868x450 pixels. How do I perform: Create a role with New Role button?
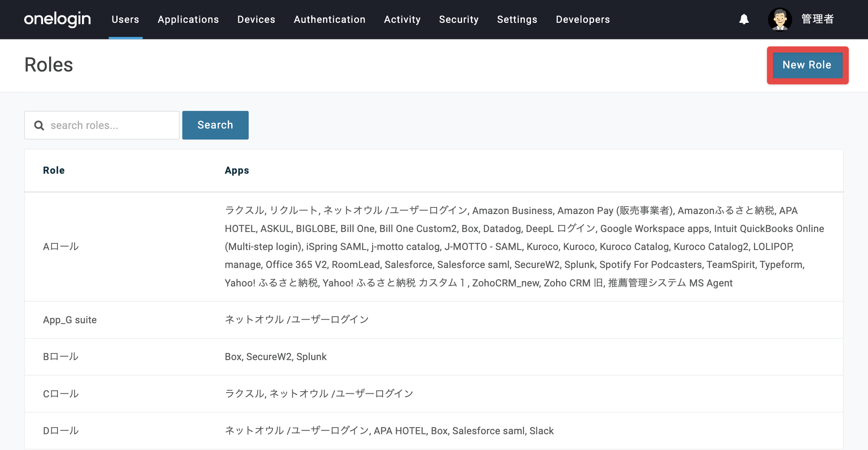pyautogui.click(x=807, y=65)
